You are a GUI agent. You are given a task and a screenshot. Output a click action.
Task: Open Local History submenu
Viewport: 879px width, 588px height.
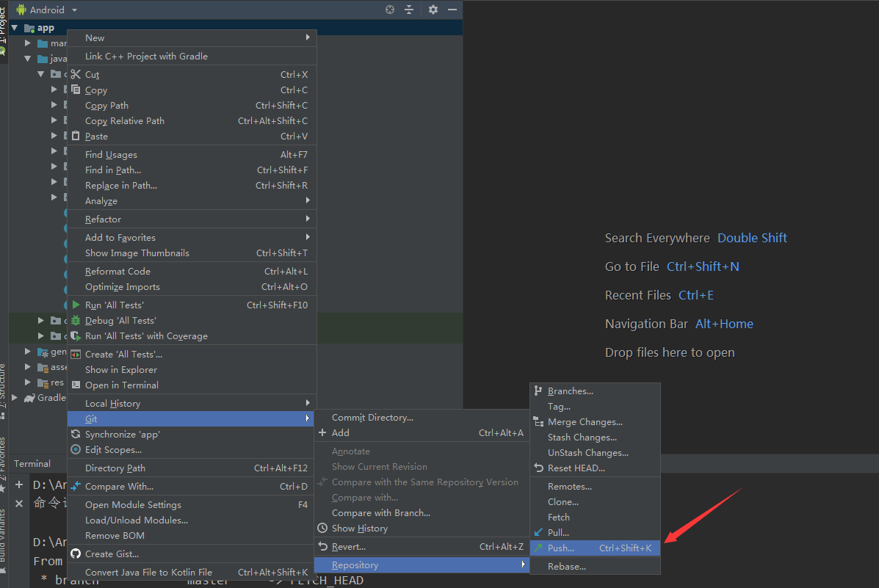click(192, 403)
